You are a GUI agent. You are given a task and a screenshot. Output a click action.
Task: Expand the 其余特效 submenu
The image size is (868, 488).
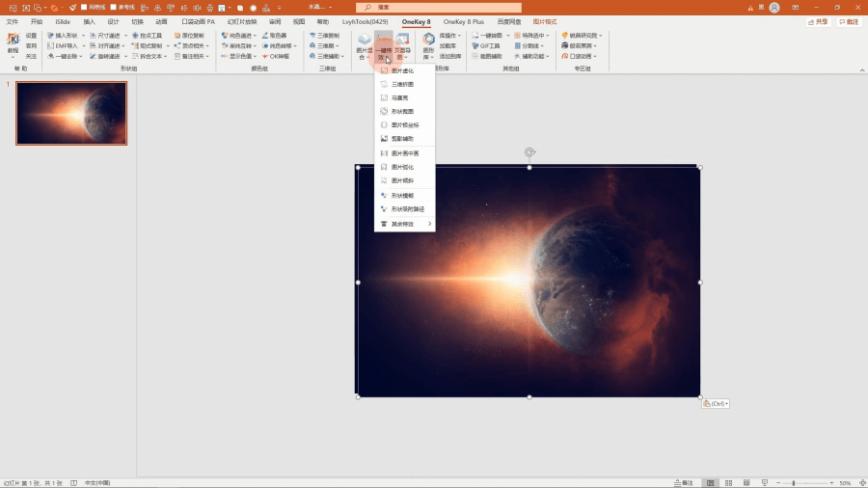(405, 224)
